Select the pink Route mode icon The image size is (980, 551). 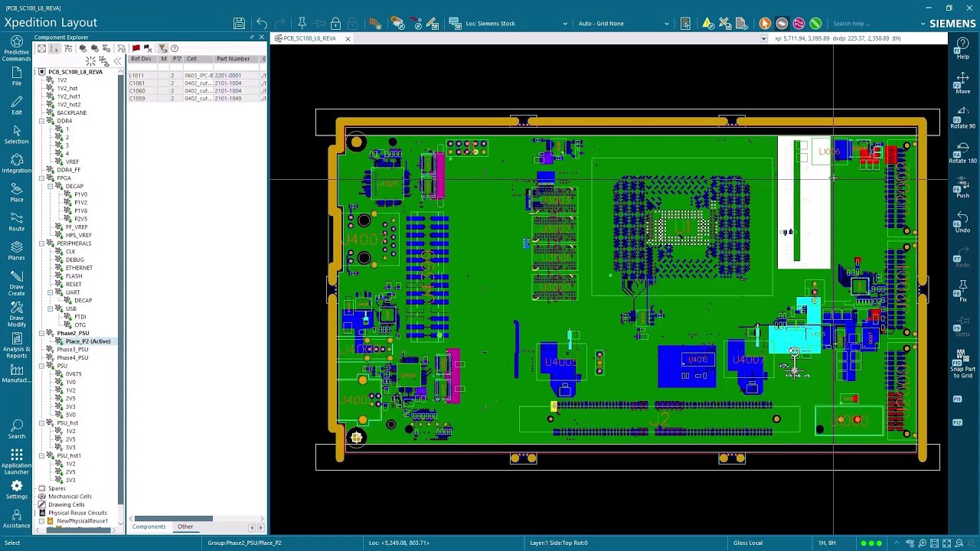[x=799, y=23]
